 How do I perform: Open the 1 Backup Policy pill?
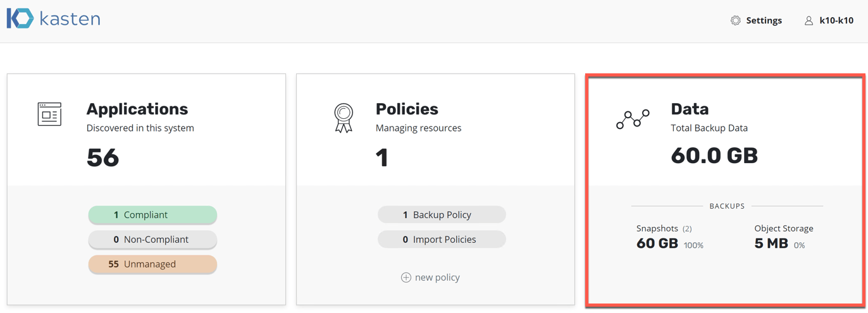click(x=442, y=215)
